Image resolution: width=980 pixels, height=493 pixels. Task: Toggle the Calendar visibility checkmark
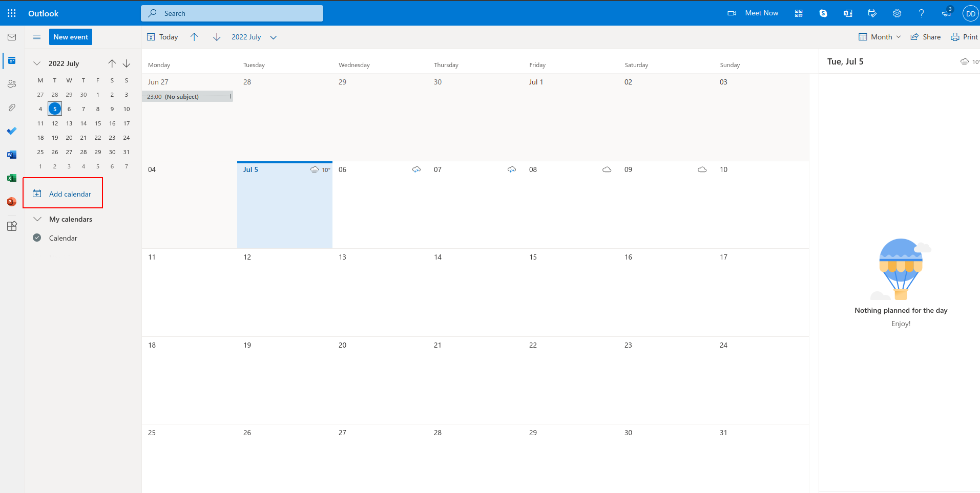tap(37, 238)
